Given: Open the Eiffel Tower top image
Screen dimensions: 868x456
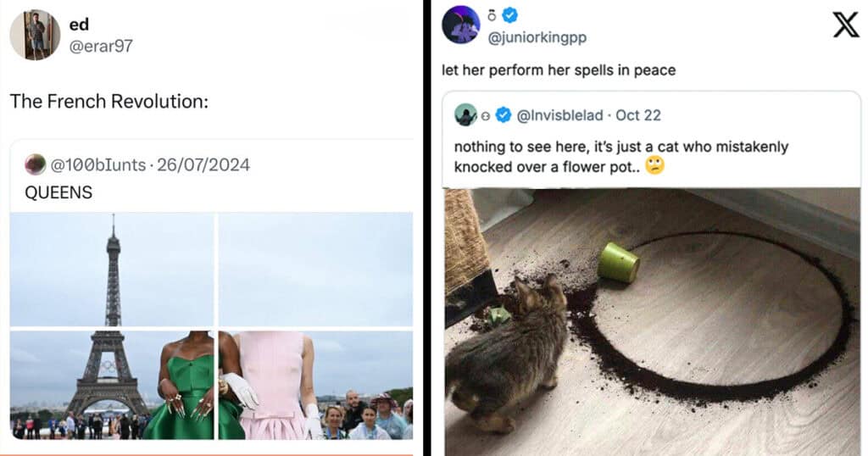Looking at the screenshot, I should pyautogui.click(x=112, y=268).
